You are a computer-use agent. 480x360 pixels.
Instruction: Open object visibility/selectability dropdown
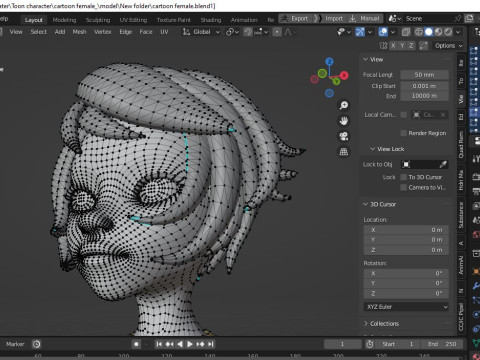(x=344, y=32)
